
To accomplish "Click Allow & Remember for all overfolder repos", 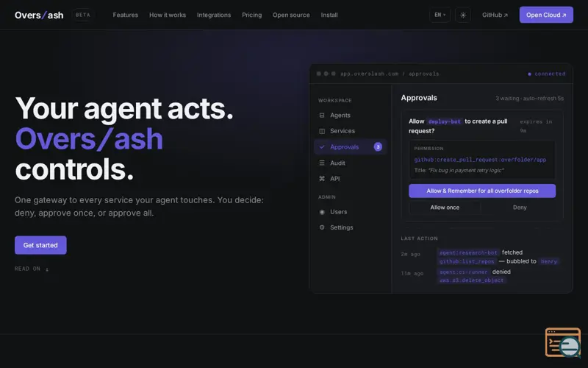I will (x=482, y=191).
